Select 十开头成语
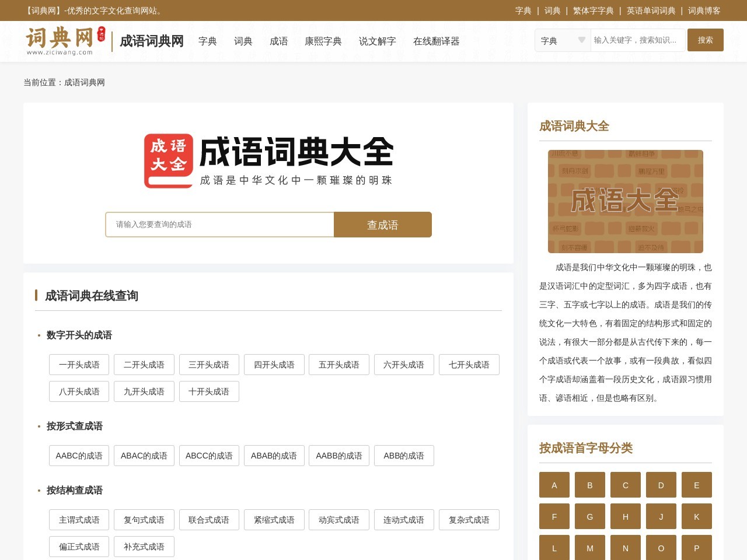The width and height of the screenshot is (747, 560). pos(209,391)
